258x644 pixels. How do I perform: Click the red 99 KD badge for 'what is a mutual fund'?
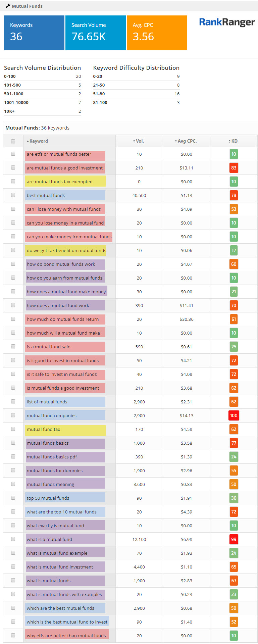[234, 539]
